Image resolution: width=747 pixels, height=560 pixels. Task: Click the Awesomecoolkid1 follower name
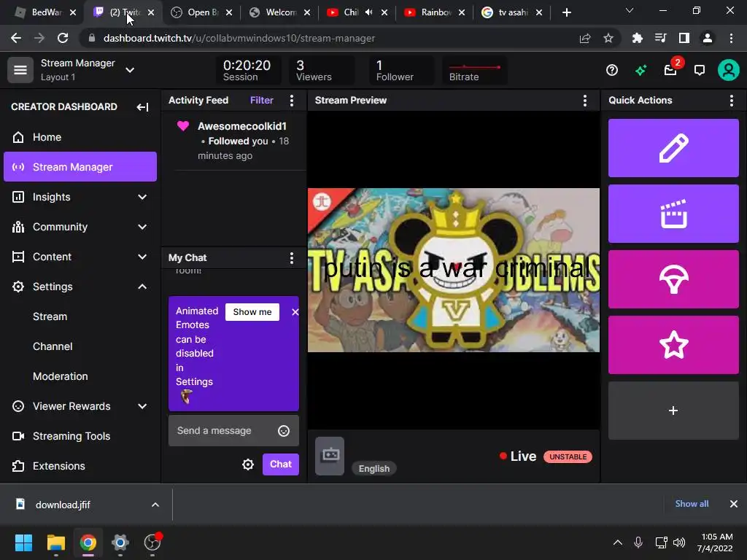[x=242, y=126]
